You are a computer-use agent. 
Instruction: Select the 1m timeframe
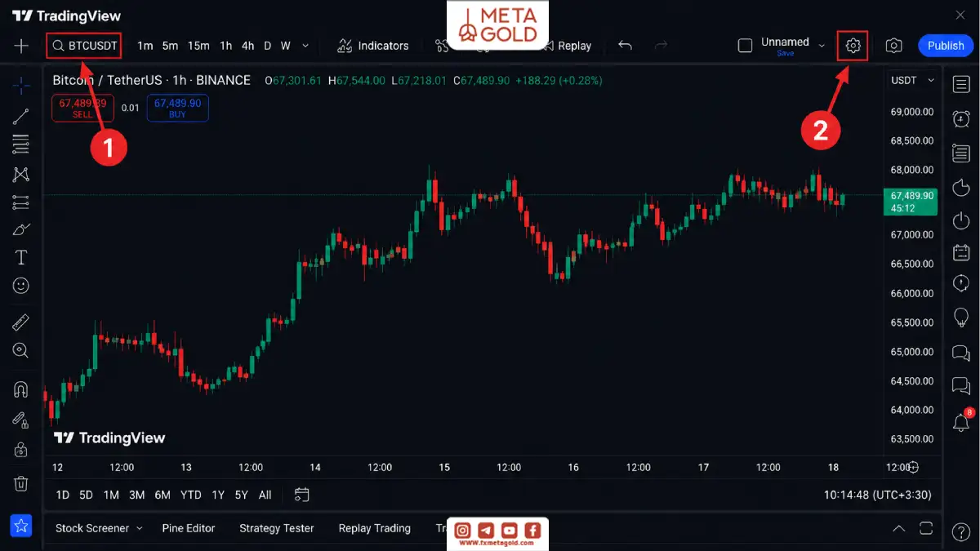click(x=145, y=46)
